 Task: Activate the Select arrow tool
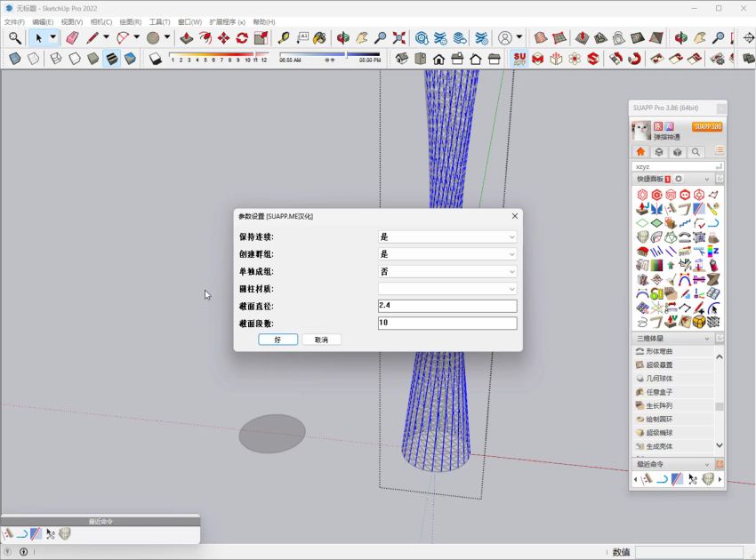(x=38, y=37)
